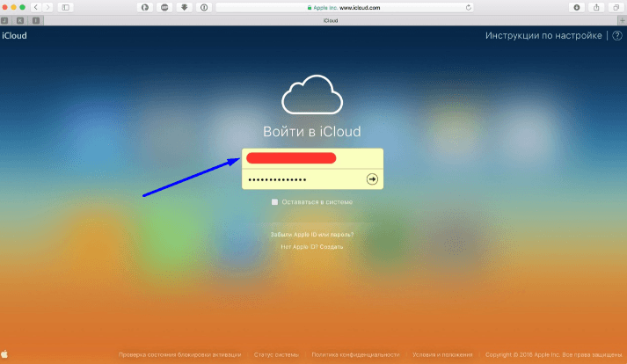The width and height of the screenshot is (627, 364).
Task: Click the circled exclamation extension icon
Action: click(x=204, y=7)
